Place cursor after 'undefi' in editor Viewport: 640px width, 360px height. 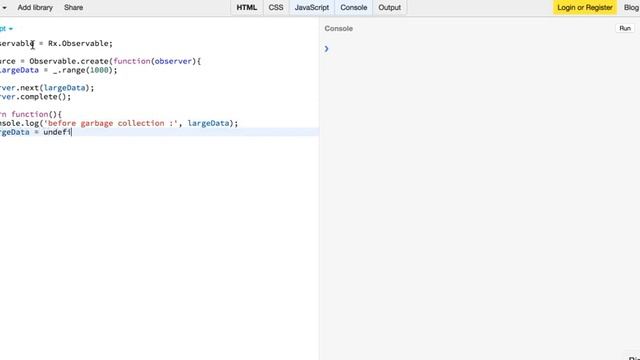click(72, 132)
